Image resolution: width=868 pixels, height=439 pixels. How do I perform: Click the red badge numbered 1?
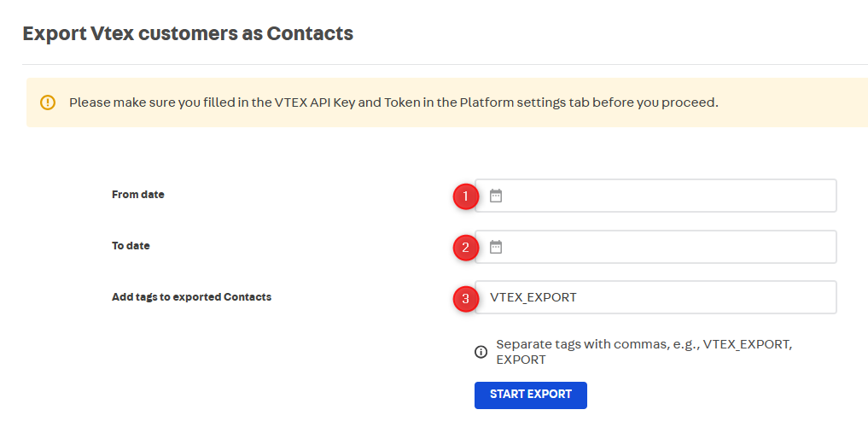[x=465, y=196]
